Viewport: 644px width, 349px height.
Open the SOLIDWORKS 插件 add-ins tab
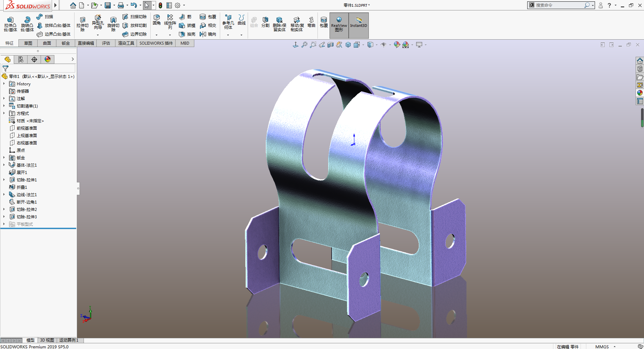pos(156,43)
